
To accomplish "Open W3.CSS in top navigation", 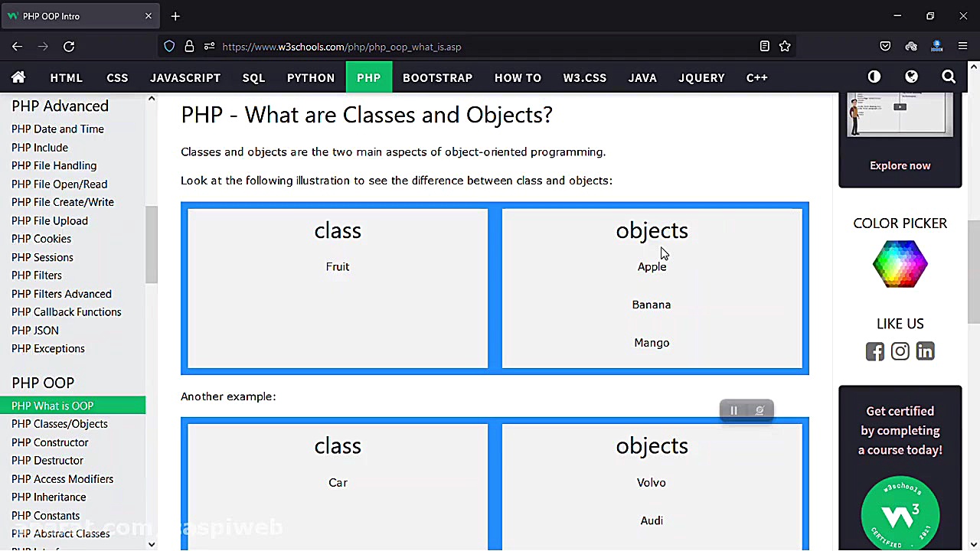I will (585, 77).
